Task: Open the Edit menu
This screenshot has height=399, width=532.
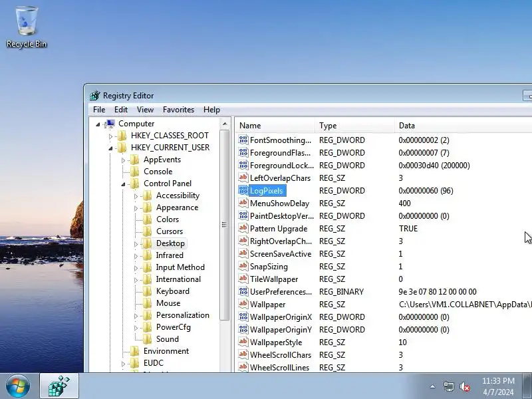Action: coord(121,110)
